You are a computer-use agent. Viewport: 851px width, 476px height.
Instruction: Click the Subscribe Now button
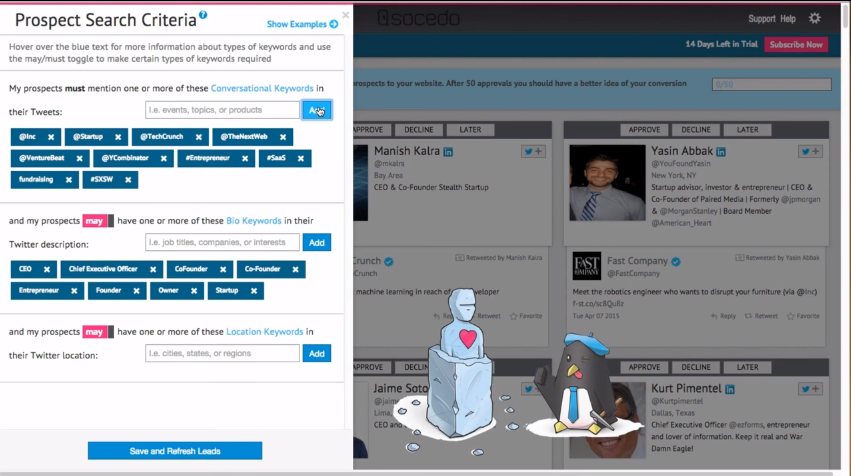(795, 45)
